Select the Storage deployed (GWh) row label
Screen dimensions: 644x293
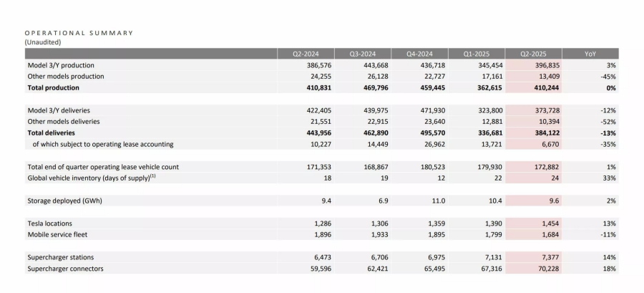[x=64, y=201]
